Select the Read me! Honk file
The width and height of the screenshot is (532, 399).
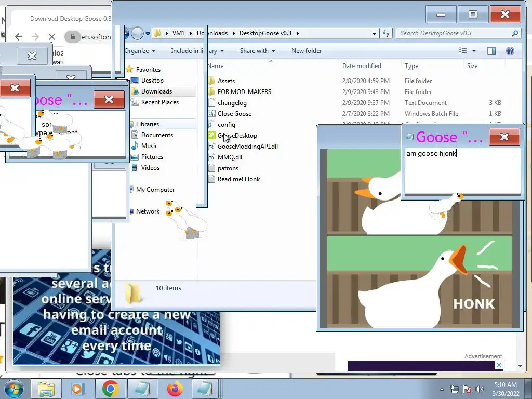point(238,179)
